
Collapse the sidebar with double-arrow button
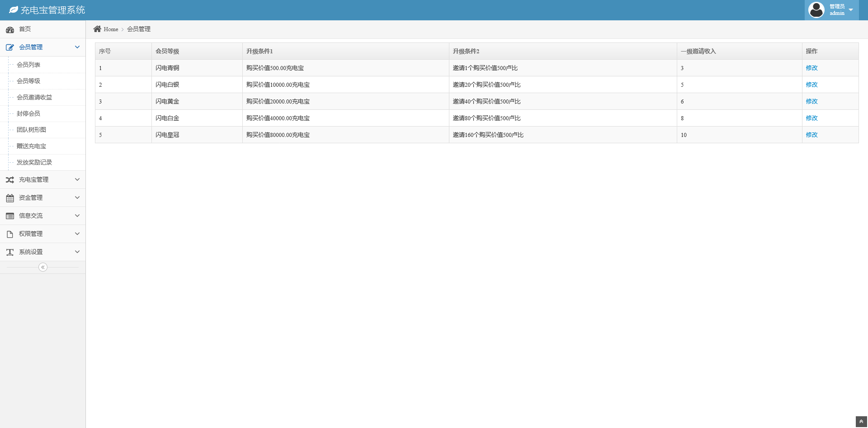(x=43, y=267)
